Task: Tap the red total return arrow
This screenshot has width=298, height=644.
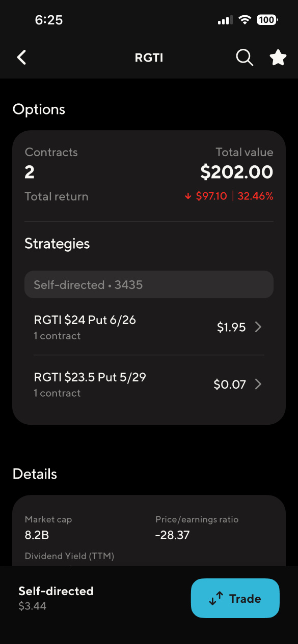Action: 188,196
